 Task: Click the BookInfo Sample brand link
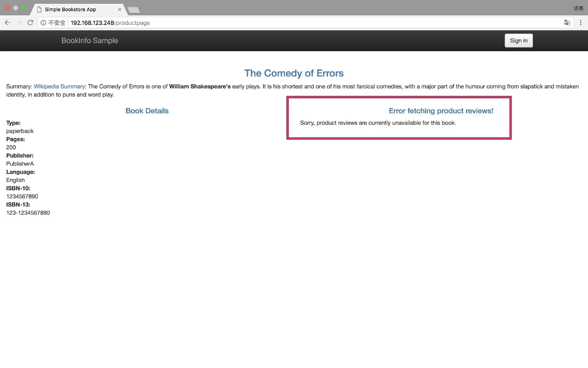[90, 41]
